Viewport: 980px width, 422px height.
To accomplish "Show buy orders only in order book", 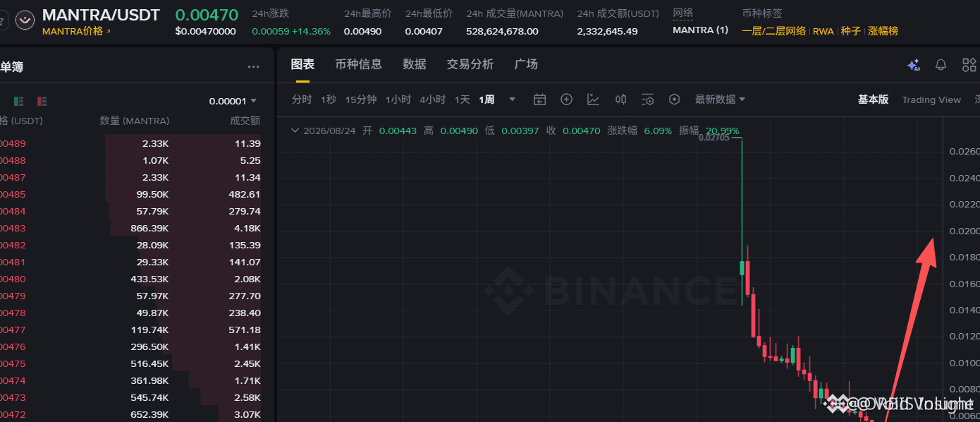I will pyautogui.click(x=19, y=101).
